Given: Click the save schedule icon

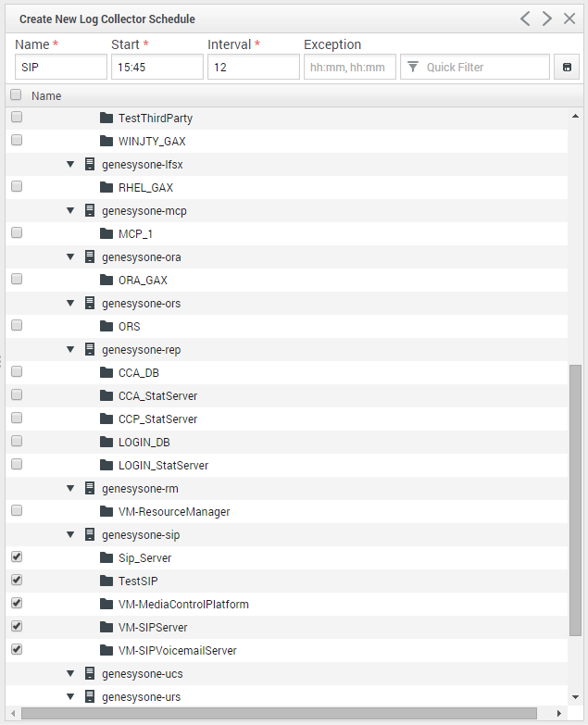Looking at the screenshot, I should tap(567, 68).
